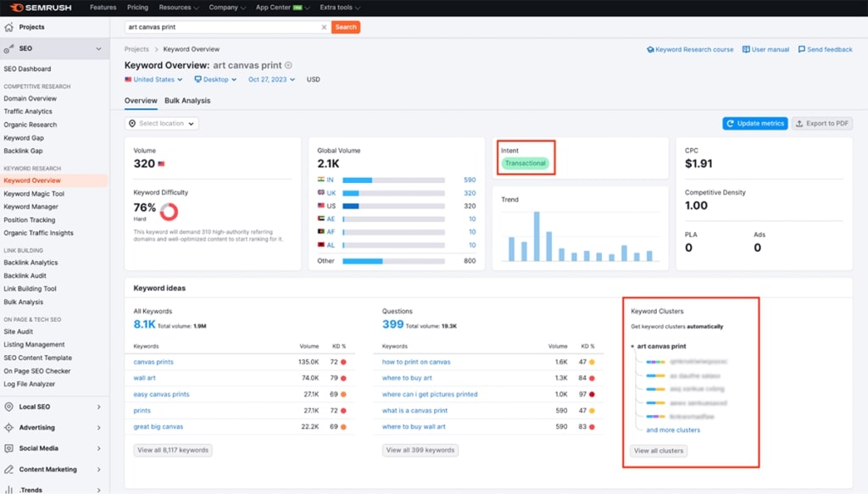Expand the Social Media section chevron
The image size is (868, 494).
pyautogui.click(x=98, y=448)
